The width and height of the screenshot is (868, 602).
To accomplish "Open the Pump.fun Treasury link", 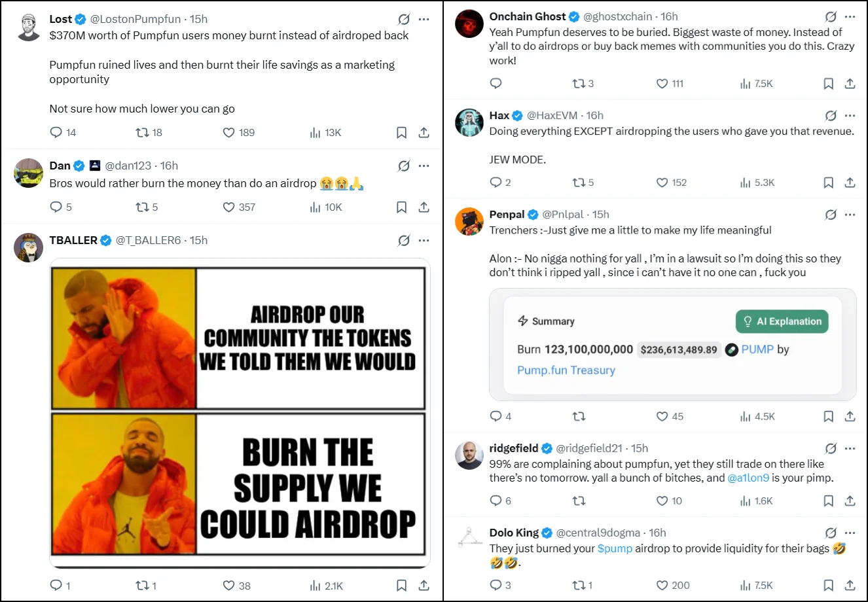I will [x=566, y=370].
